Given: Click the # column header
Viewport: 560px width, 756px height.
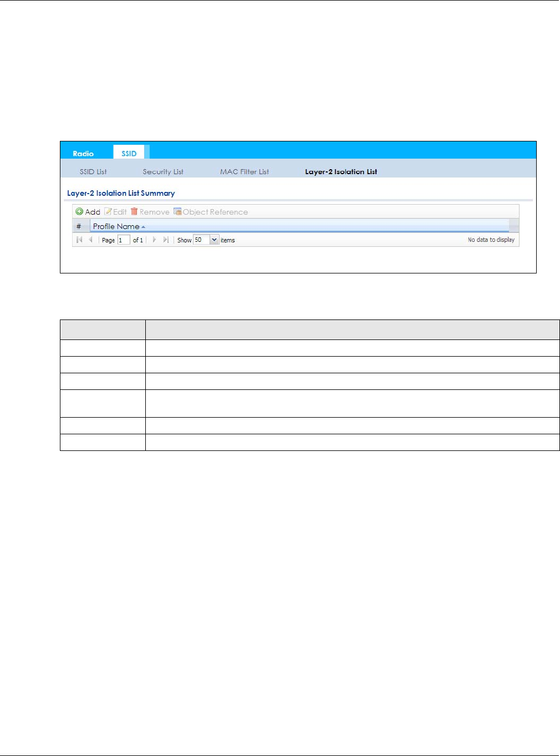Looking at the screenshot, I should tap(81, 226).
